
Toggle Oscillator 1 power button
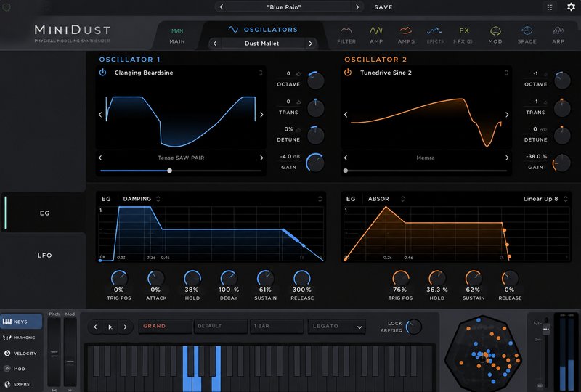click(x=102, y=73)
